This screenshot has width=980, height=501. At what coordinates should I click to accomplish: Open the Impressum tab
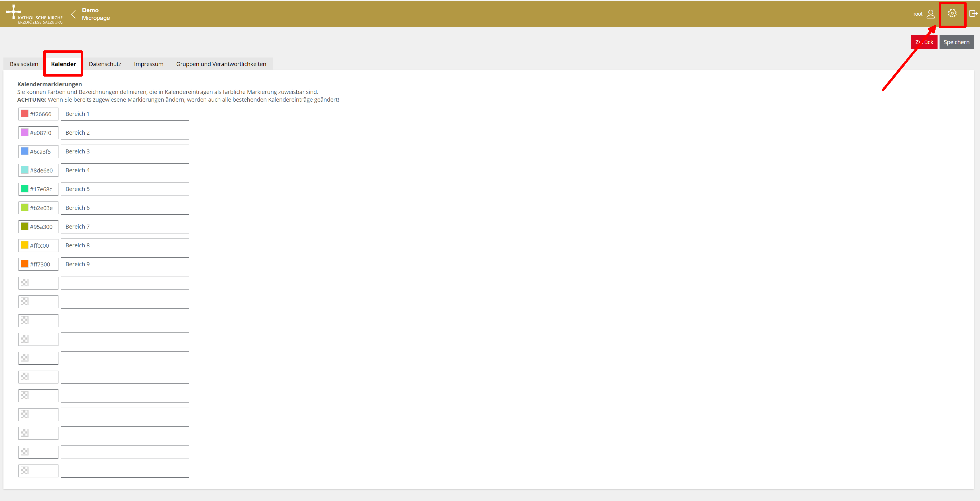(x=148, y=64)
